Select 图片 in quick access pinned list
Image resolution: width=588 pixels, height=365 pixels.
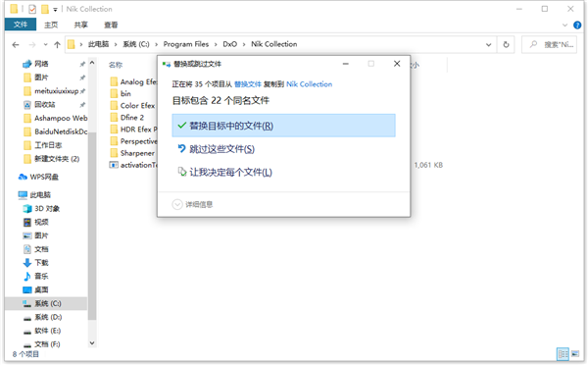click(x=41, y=78)
